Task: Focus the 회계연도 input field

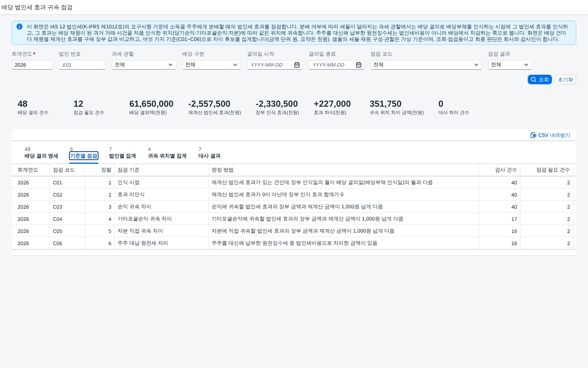Action: click(32, 65)
